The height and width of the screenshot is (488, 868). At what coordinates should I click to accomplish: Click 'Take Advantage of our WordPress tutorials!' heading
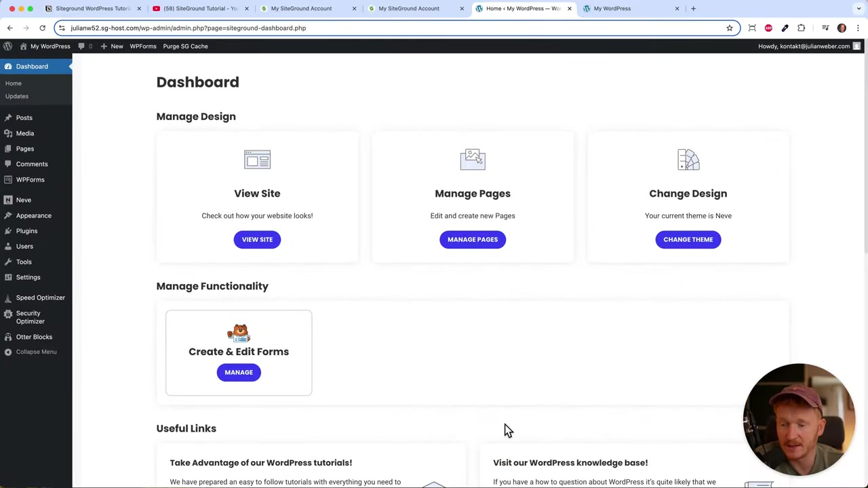pyautogui.click(x=261, y=463)
